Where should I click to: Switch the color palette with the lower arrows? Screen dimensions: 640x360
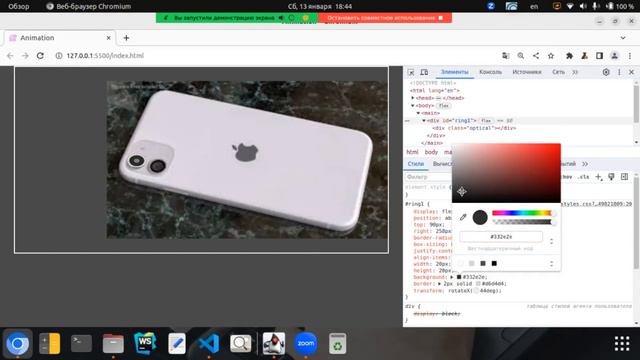(x=551, y=264)
